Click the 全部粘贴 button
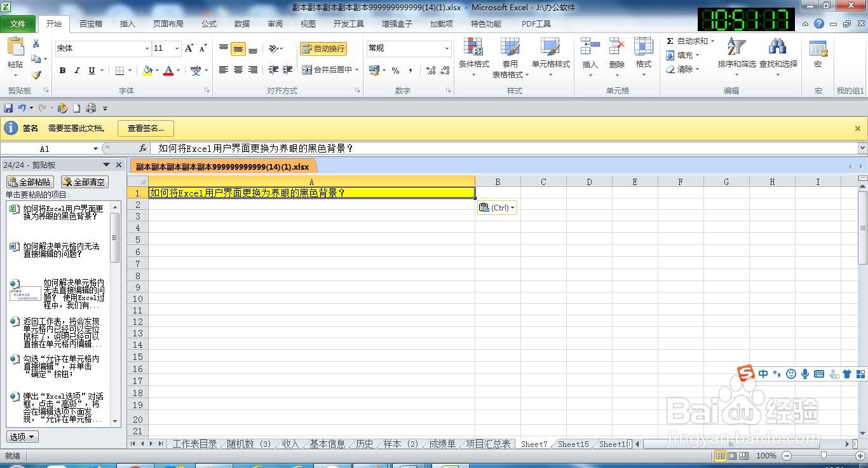The height and width of the screenshot is (468, 868). (x=29, y=182)
